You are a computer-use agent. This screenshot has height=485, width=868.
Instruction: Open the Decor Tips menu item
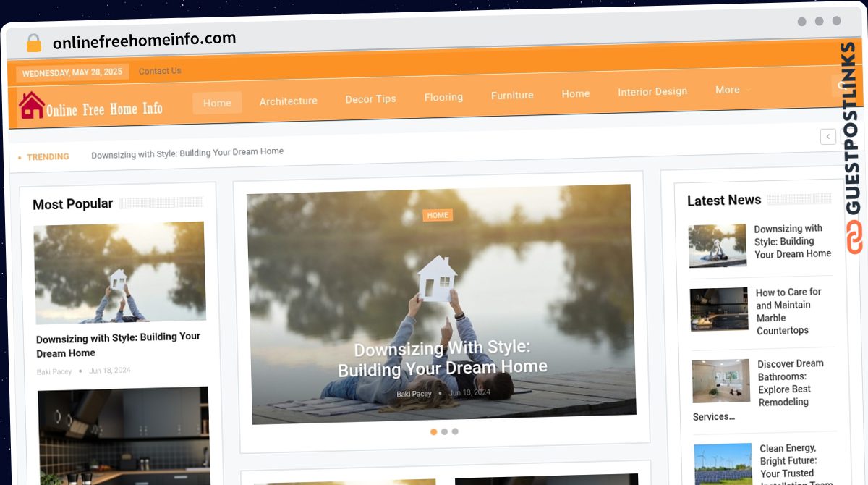coord(370,98)
